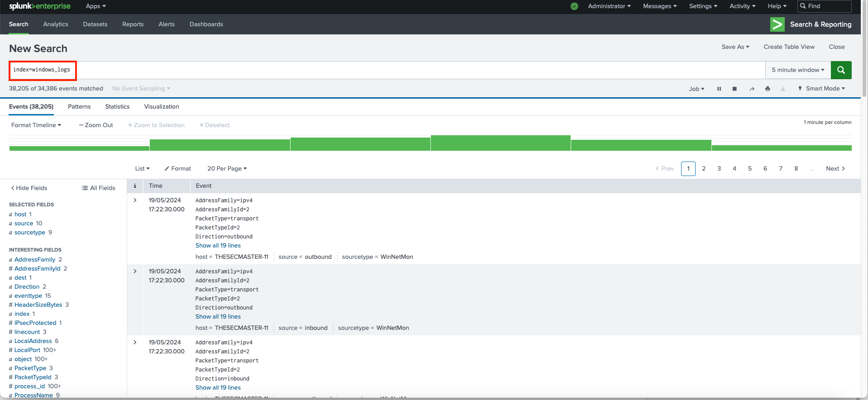Screen dimensions: 868x400
Task: Click the green health status icon
Action: [x=574, y=6]
